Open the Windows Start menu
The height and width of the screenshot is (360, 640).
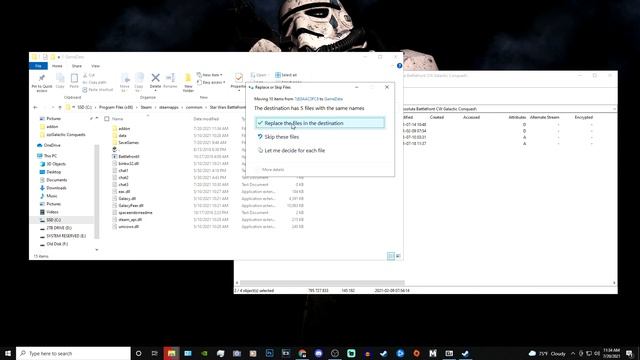tap(8, 353)
